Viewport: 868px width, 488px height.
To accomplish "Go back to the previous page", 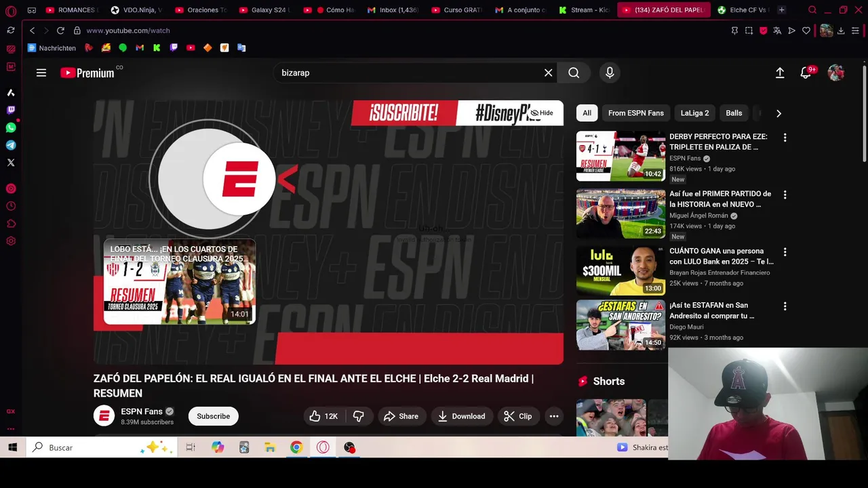I will (x=32, y=30).
